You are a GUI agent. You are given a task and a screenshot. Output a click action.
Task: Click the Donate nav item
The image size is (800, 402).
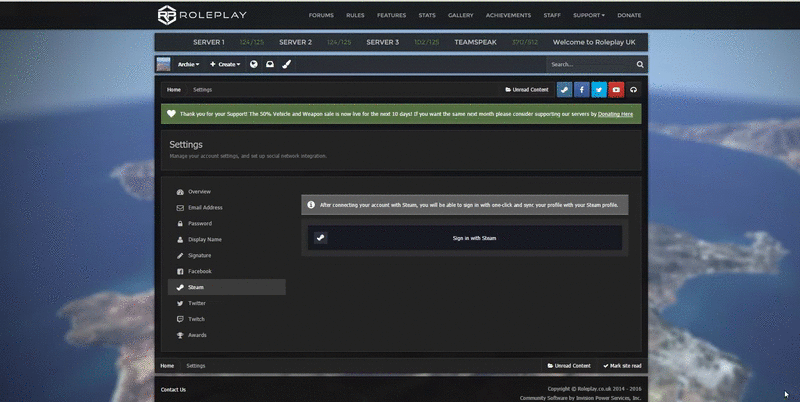pos(629,15)
